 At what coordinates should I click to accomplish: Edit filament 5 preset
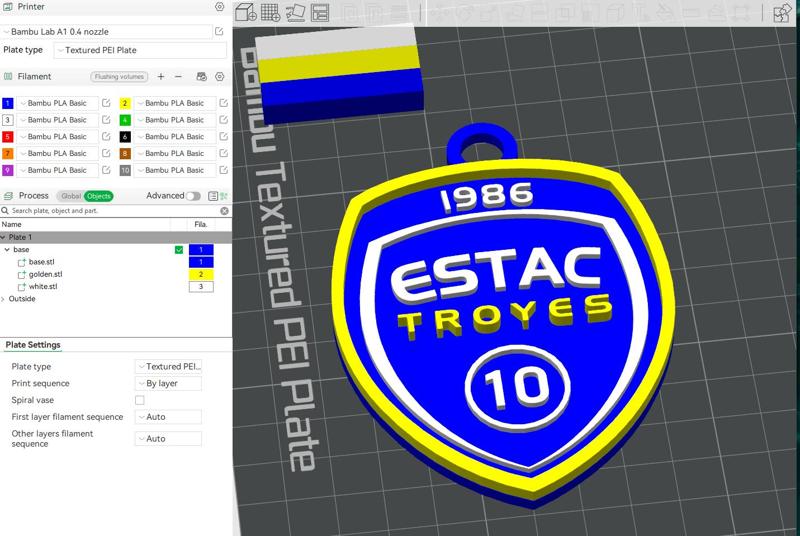(106, 137)
